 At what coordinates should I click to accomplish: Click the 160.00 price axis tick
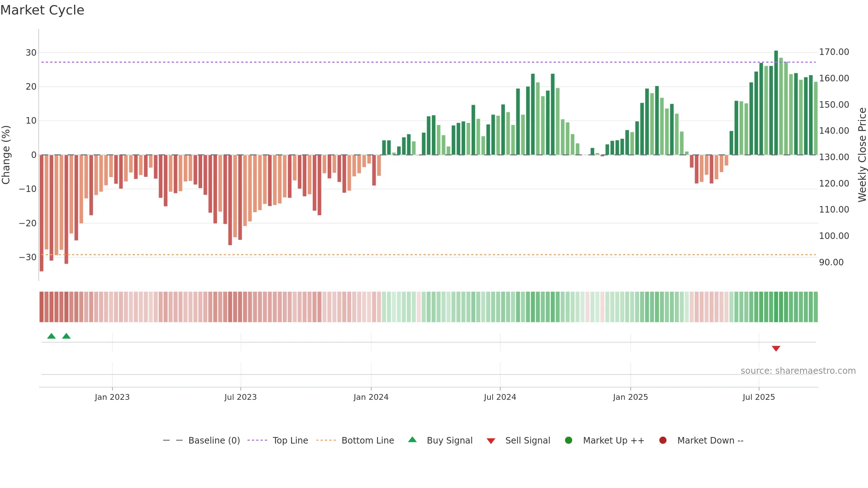click(x=834, y=78)
